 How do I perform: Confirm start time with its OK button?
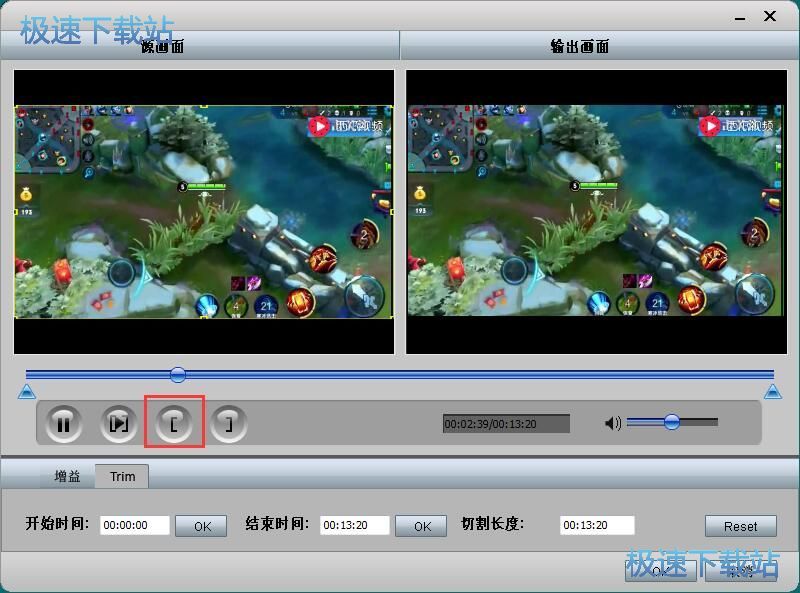click(202, 526)
